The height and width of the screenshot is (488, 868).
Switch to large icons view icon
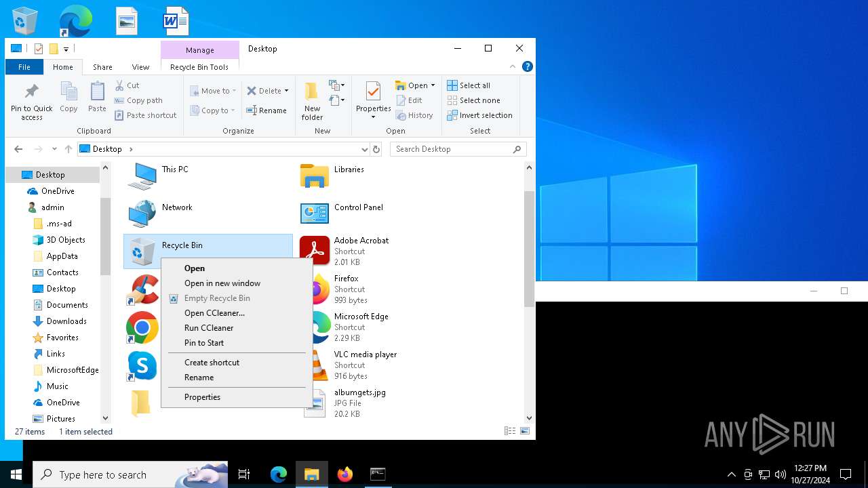[524, 431]
